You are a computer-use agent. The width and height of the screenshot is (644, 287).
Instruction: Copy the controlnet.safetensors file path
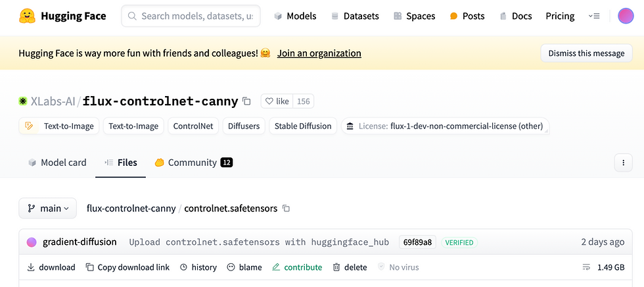point(286,209)
